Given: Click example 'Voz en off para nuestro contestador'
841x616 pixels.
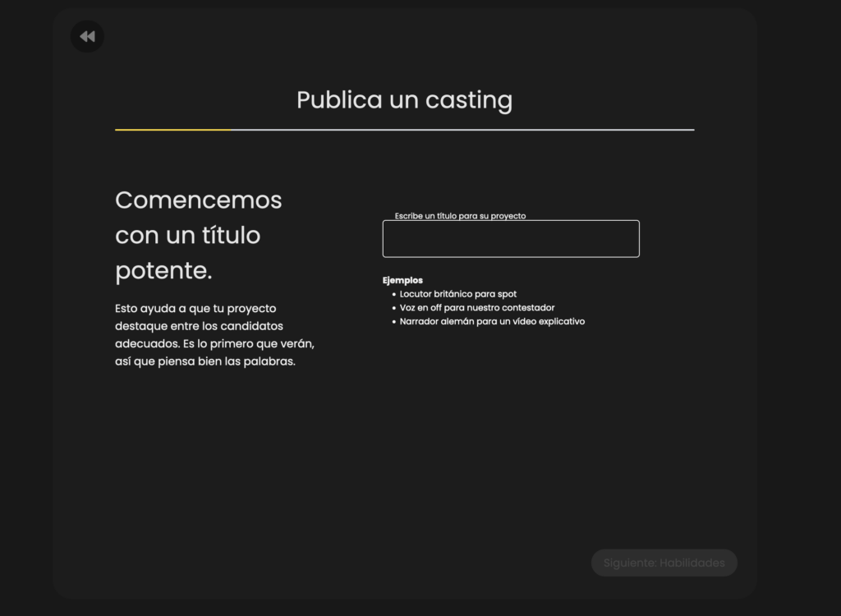Looking at the screenshot, I should point(477,307).
